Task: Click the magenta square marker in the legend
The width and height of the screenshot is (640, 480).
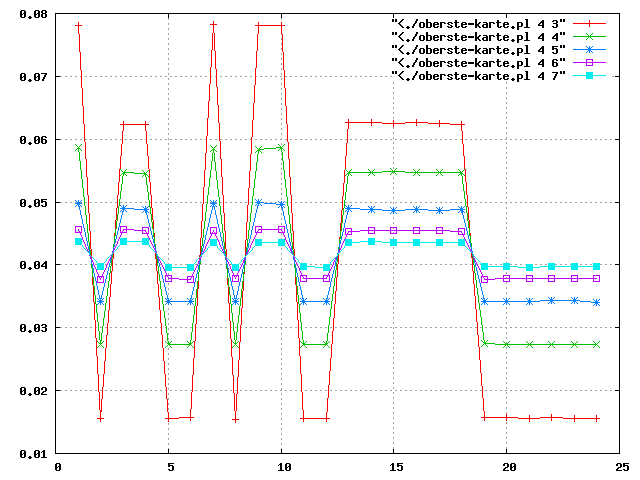Action: tap(589, 62)
